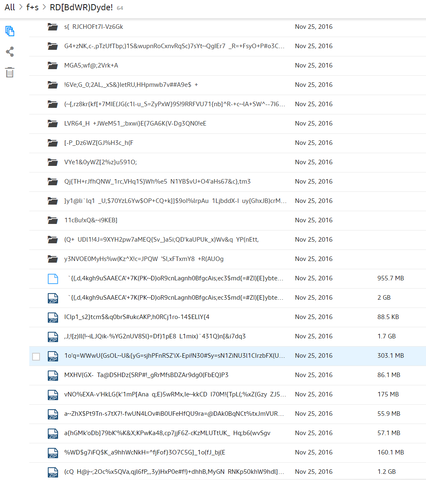
Task: Click folder icon of the (Q+ UDI1!4J row
Action: coord(53,239)
